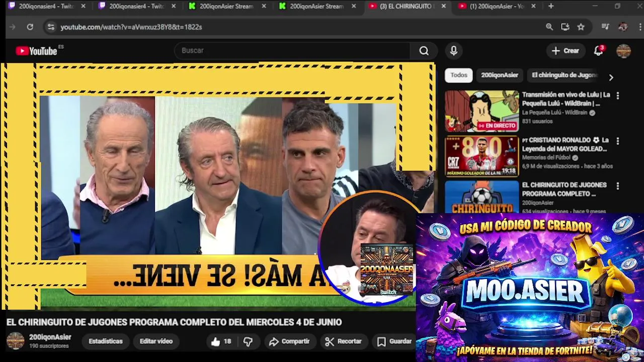Click the '190 suscriptores' text
Image resolution: width=644 pixels, height=362 pixels.
pyautogui.click(x=49, y=346)
